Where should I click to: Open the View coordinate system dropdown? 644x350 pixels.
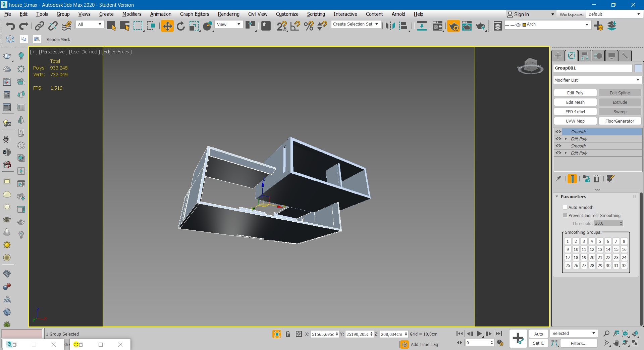coord(229,24)
